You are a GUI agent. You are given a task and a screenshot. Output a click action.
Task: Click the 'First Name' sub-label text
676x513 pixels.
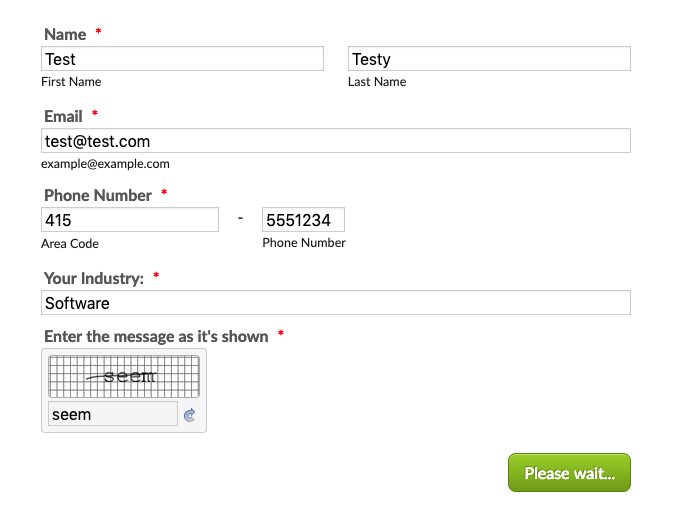tap(71, 82)
